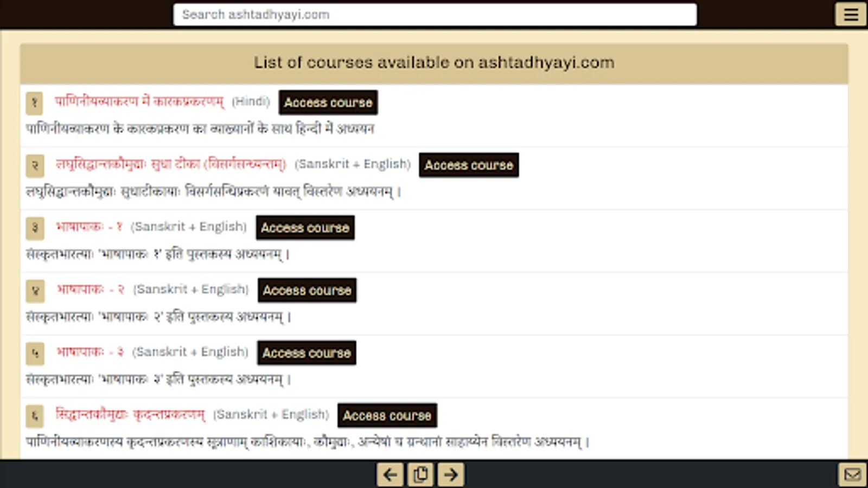
Task: Access course for लघुसिद्धान्तकौमुदी सुधा टीका
Action: (469, 165)
